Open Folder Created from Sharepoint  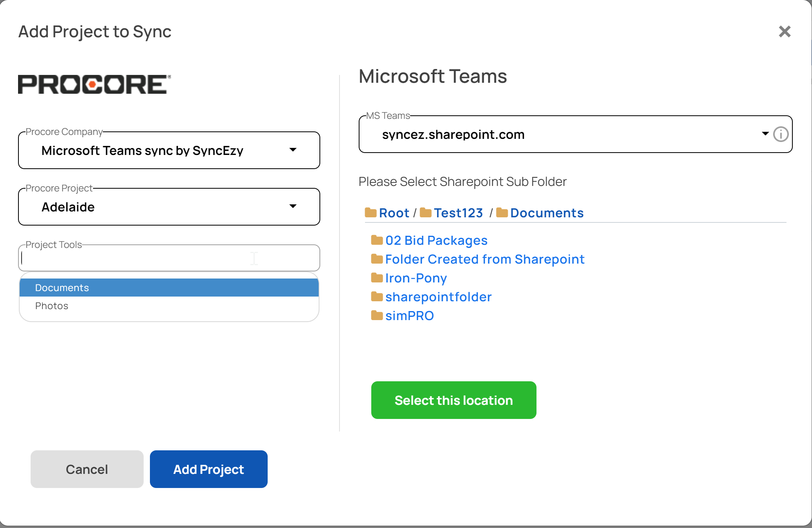point(485,259)
